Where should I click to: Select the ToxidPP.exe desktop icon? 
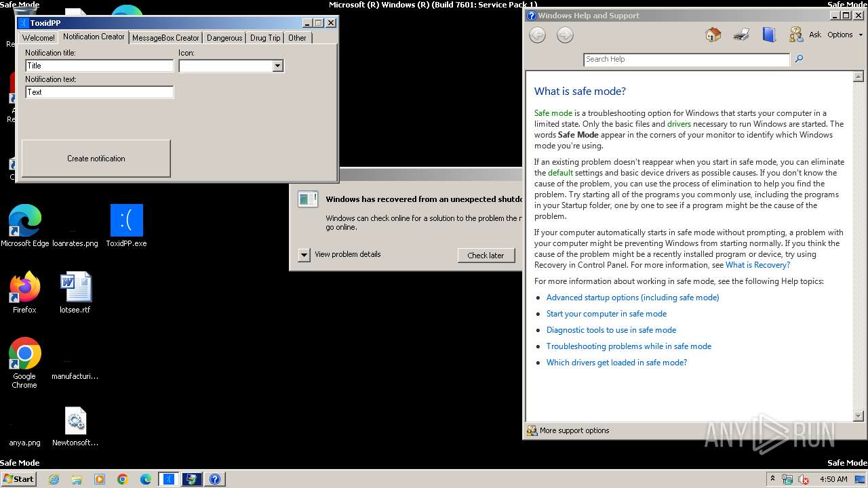click(x=126, y=226)
